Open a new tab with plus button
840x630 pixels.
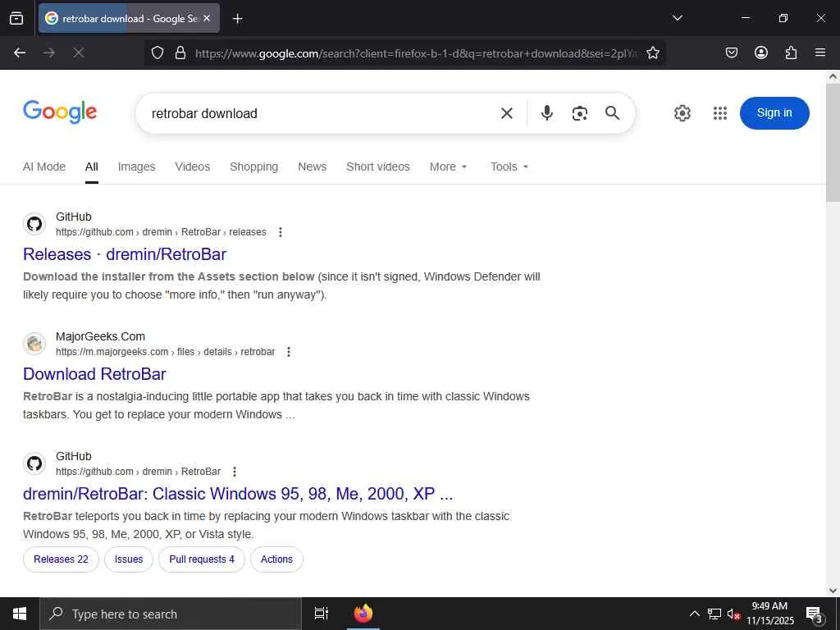click(237, 19)
